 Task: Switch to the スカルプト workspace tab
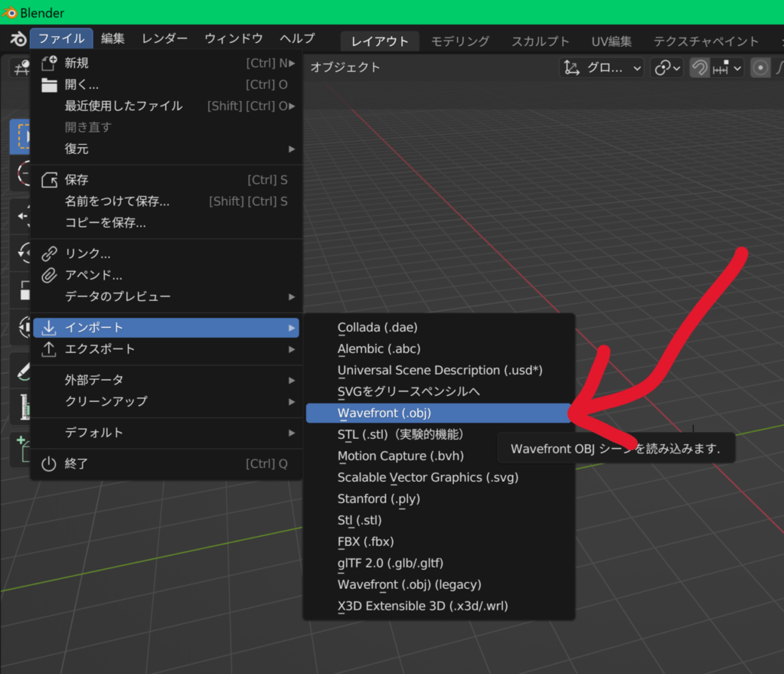click(x=540, y=41)
